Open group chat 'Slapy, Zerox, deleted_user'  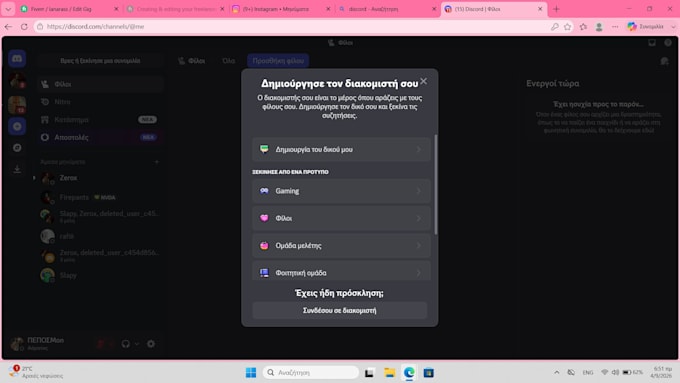[100, 216]
